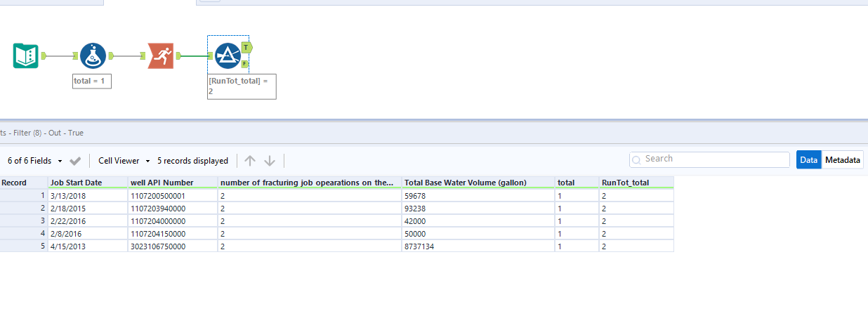
Task: Select the Input Data tool icon
Action: click(25, 55)
